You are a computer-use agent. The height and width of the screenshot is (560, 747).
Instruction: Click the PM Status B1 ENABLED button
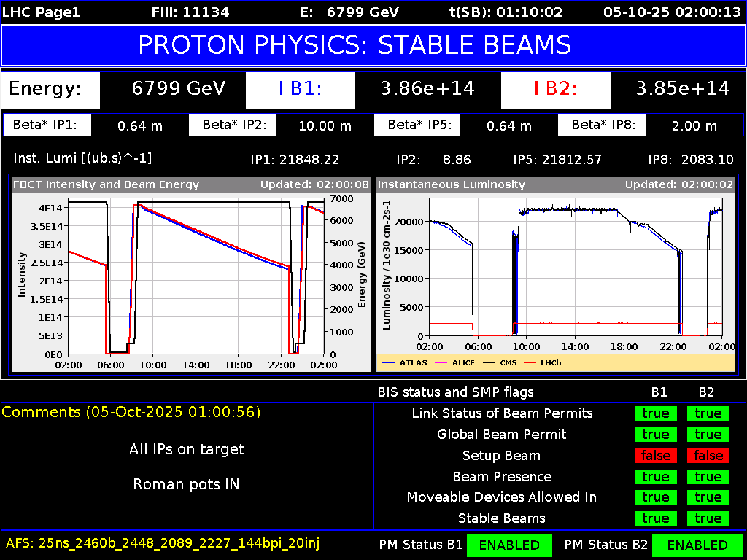[509, 545]
